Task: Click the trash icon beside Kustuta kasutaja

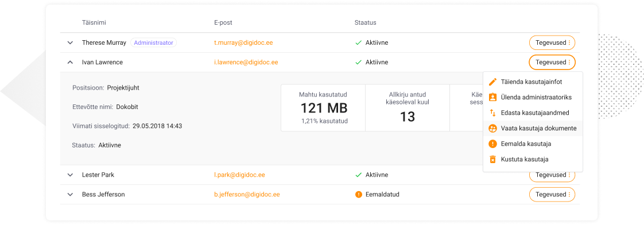Action: tap(493, 160)
